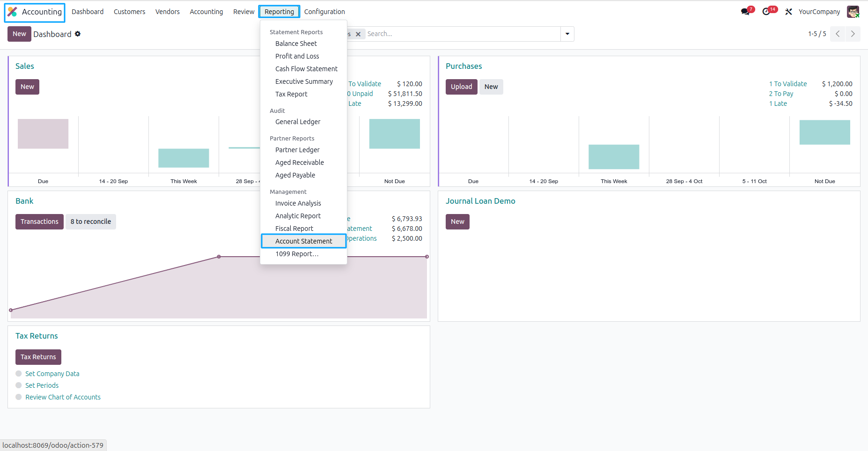The height and width of the screenshot is (451, 868).
Task: Select Account Statement from Reporting menu
Action: click(x=304, y=241)
